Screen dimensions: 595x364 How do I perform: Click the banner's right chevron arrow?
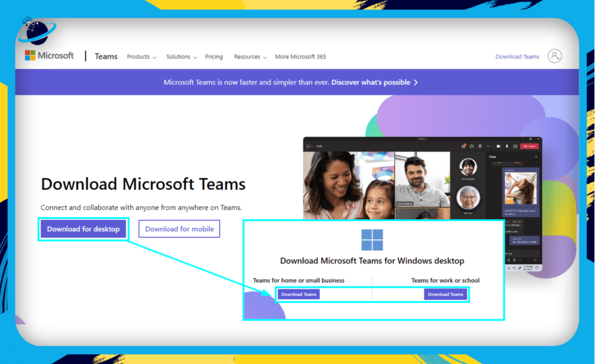coord(416,82)
